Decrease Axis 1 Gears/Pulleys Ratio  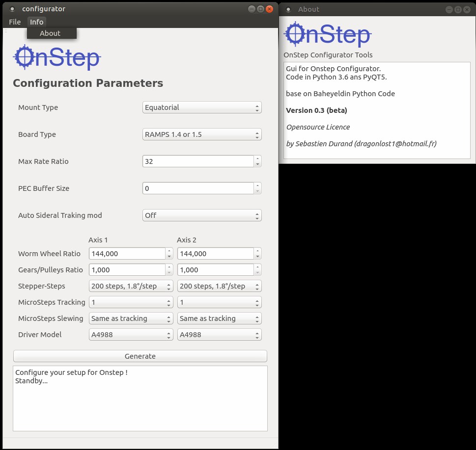[169, 273]
